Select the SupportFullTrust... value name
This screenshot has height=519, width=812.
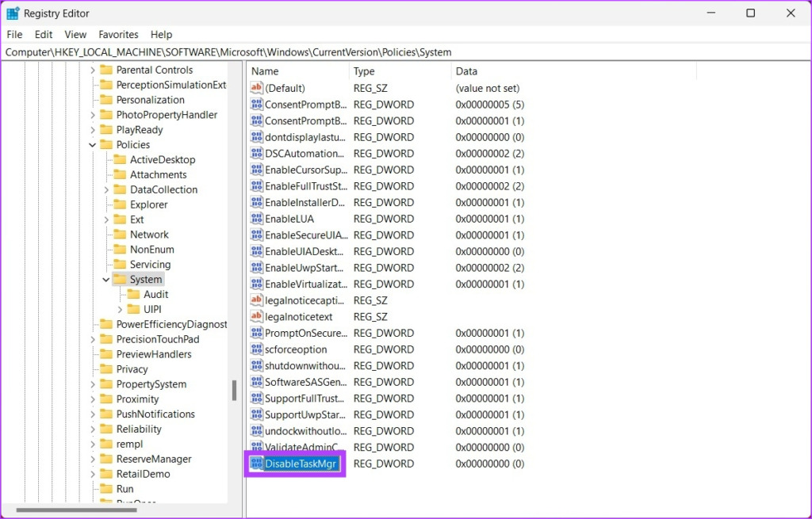point(304,399)
